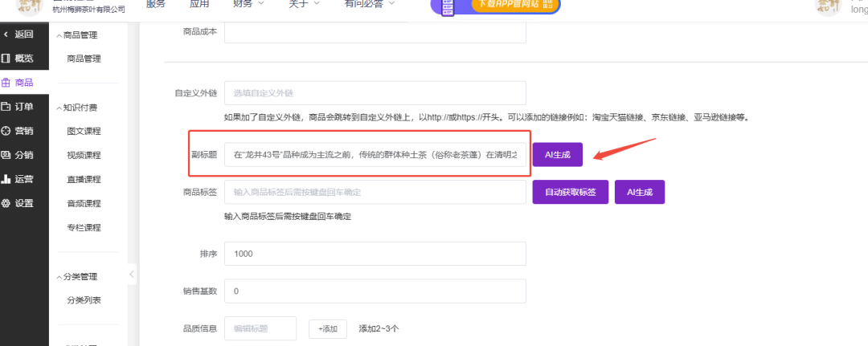Screen dimensions: 868x346
Task: Click AI生成 button beside 副标题
Action: [x=557, y=155]
